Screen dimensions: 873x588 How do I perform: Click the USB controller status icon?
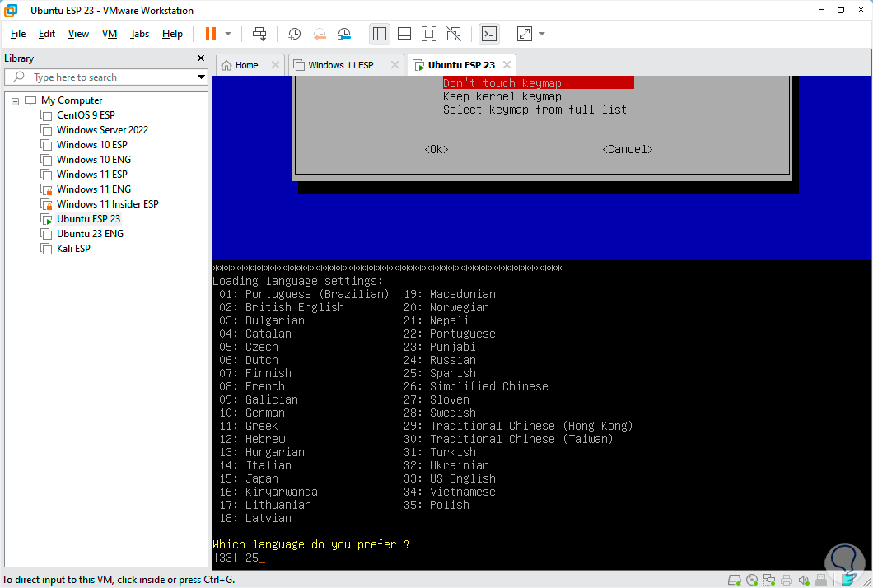[x=820, y=581]
